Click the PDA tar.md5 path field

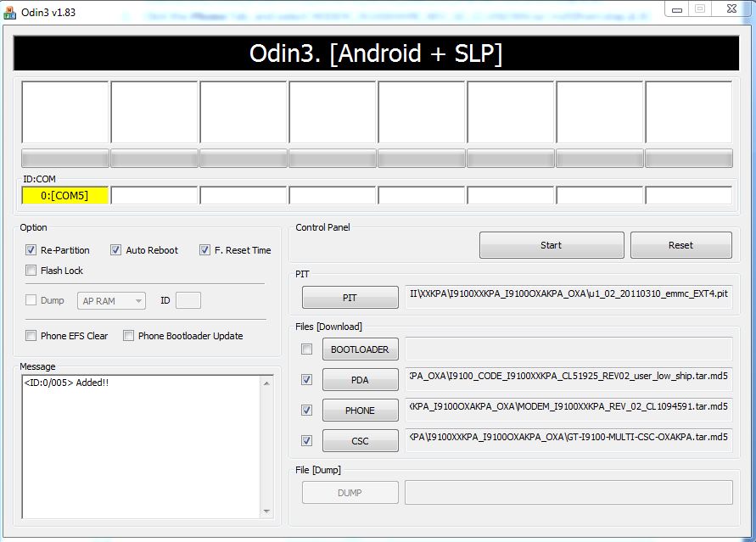click(x=568, y=379)
